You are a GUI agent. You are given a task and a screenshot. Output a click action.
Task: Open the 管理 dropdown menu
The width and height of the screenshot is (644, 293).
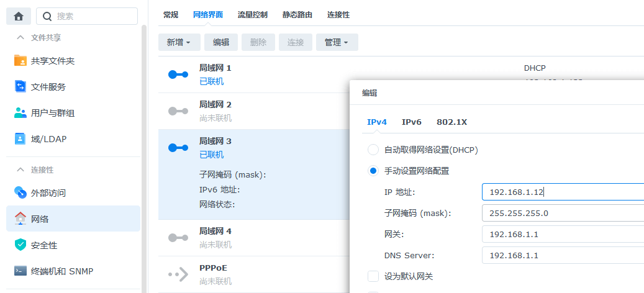337,42
